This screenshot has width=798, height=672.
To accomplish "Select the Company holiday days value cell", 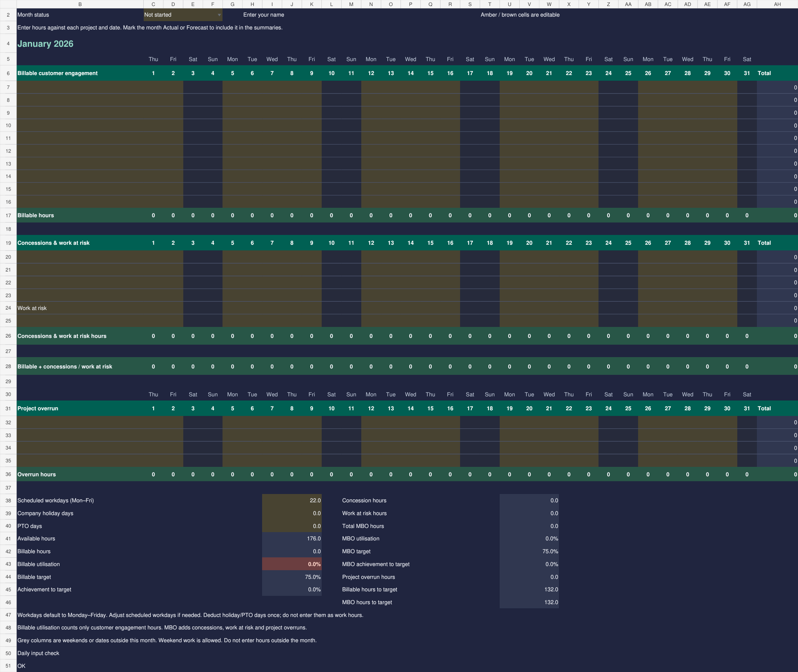I will click(x=292, y=513).
